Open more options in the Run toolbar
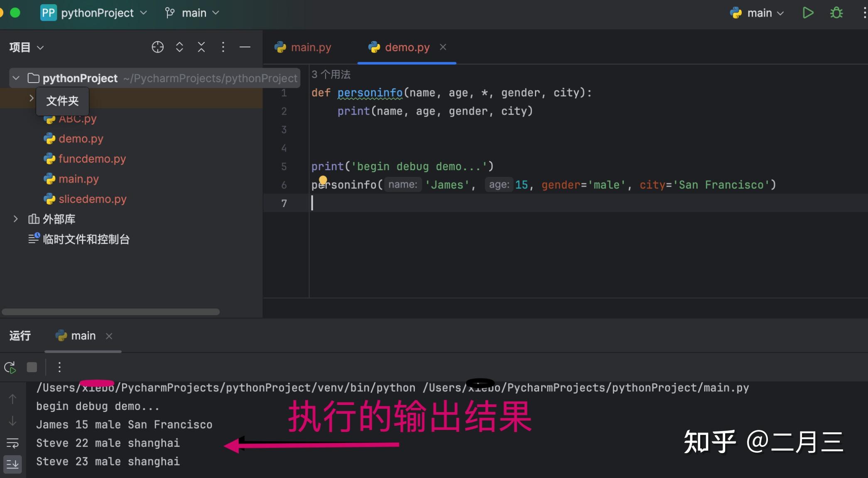This screenshot has width=868, height=478. (x=59, y=367)
